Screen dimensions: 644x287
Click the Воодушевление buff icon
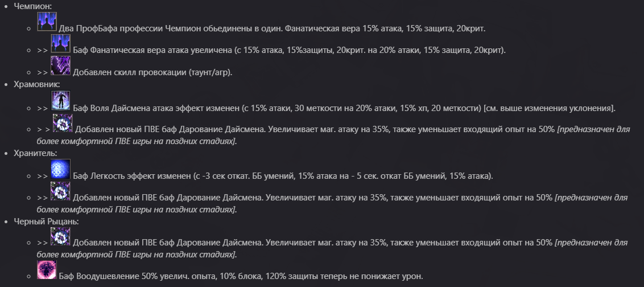47,270
